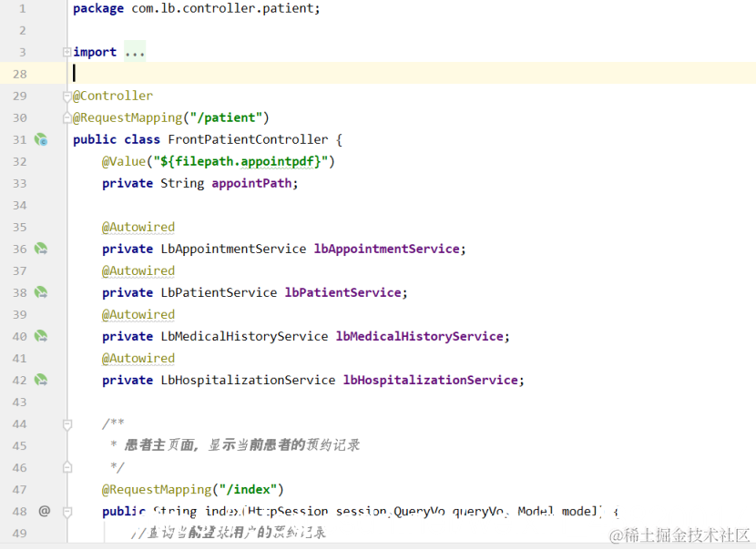Click the lbMedicalHistoryService field name
The width and height of the screenshot is (756, 550).
[x=420, y=336]
